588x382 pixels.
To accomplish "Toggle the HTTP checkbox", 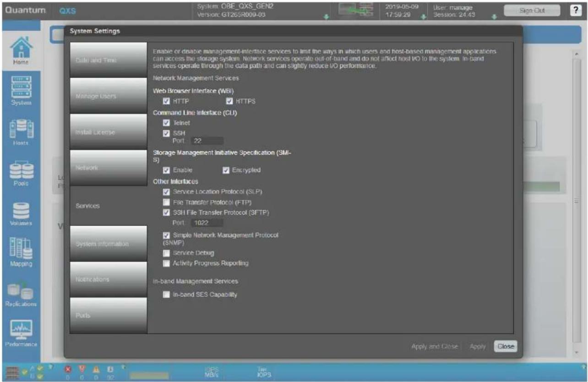I will tap(167, 101).
